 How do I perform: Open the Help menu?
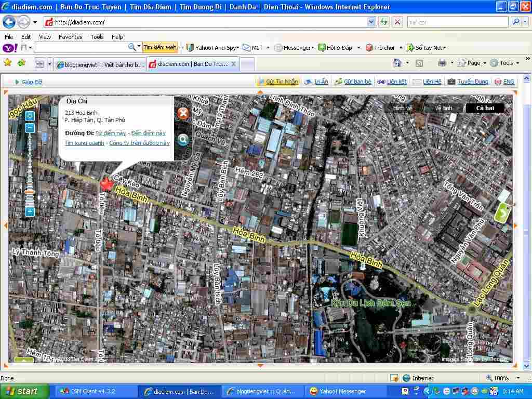point(117,37)
